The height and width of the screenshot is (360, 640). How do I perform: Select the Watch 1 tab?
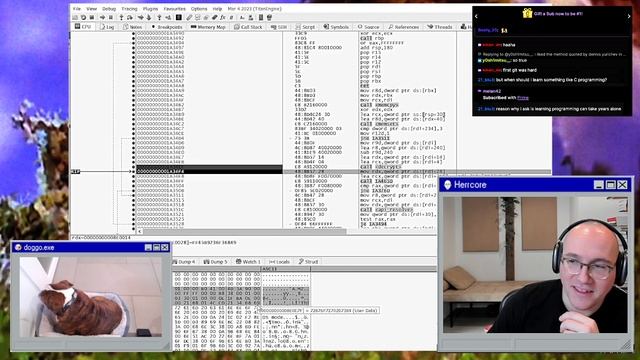click(x=248, y=262)
